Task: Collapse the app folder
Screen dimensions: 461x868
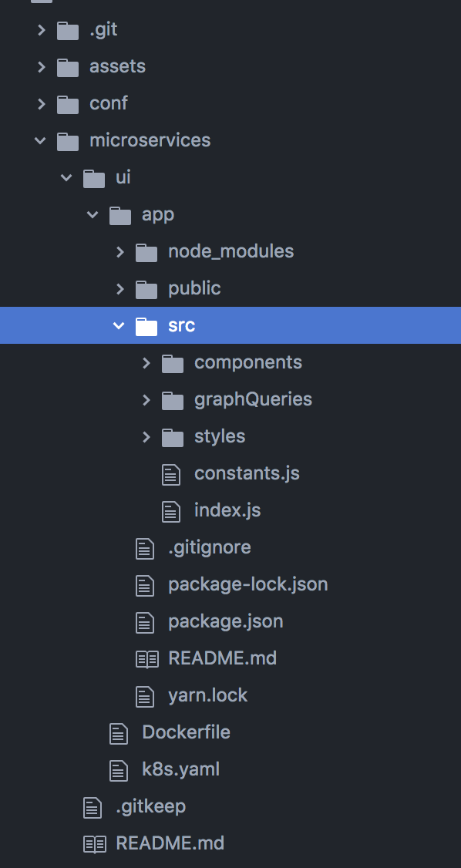Action: click(x=93, y=214)
